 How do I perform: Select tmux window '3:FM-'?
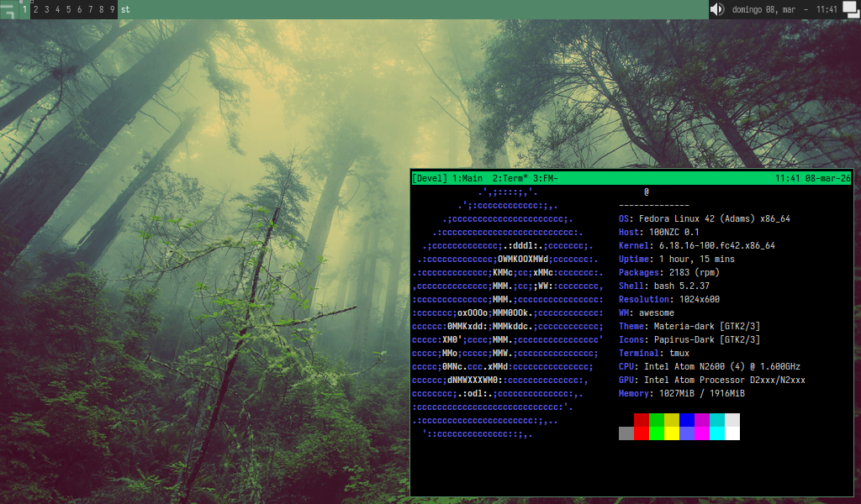(x=545, y=178)
